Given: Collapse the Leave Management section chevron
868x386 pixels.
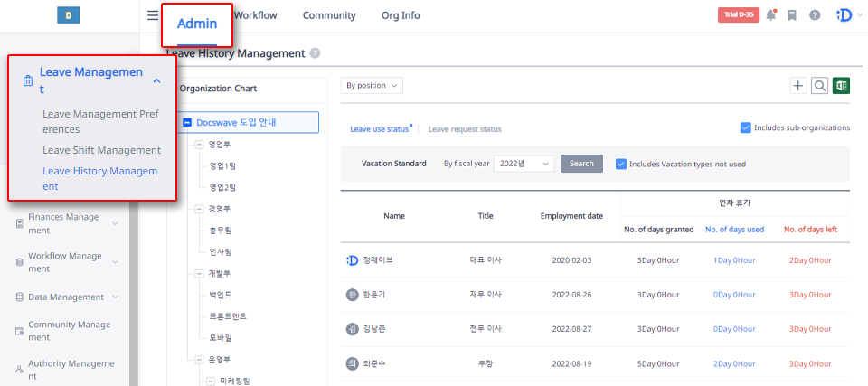Looking at the screenshot, I should pyautogui.click(x=156, y=80).
